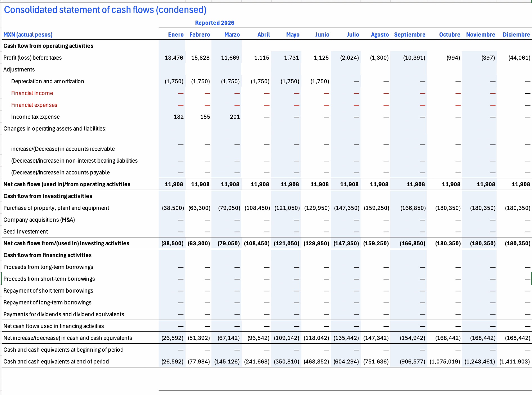Viewport: 532px width, 395px height.
Task: Select 'Repayment of long-term borrowings' label
Action: point(48,302)
